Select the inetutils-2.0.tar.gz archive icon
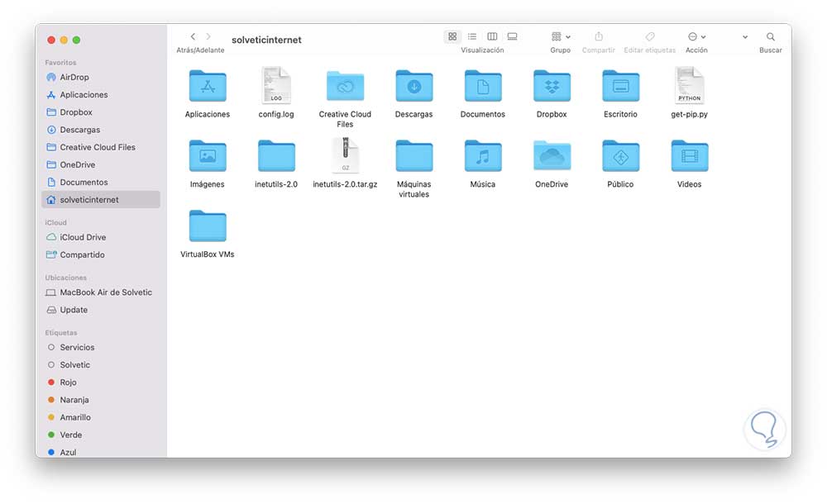Image resolution: width=827 pixels, height=504 pixels. tap(346, 155)
